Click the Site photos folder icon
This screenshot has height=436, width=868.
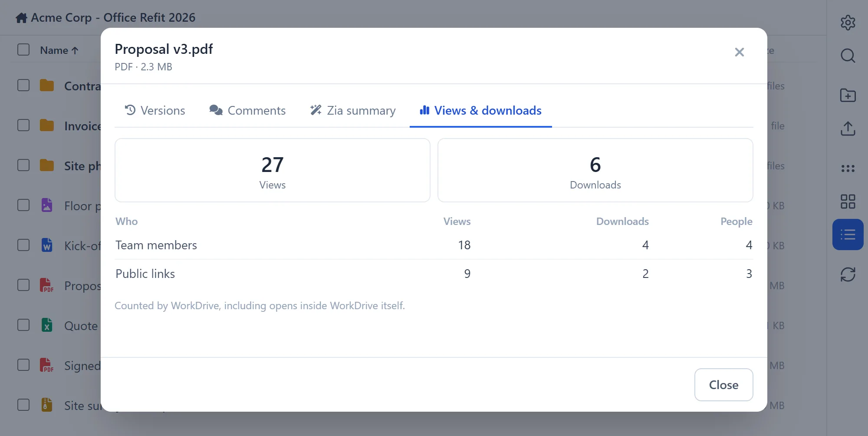[47, 165]
